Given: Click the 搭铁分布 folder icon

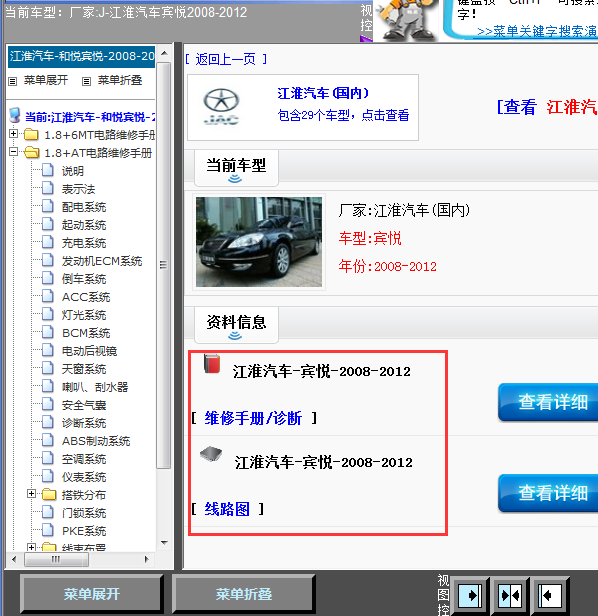Looking at the screenshot, I should click(49, 494).
